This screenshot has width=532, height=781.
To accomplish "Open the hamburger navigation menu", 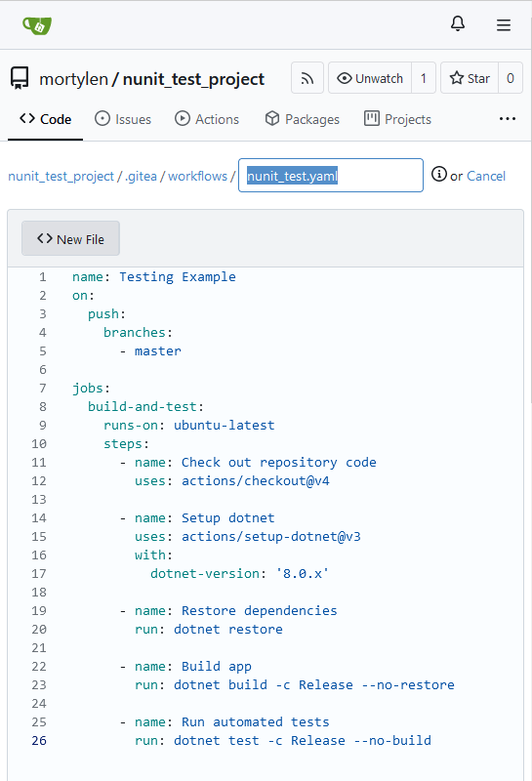I will pos(503,25).
